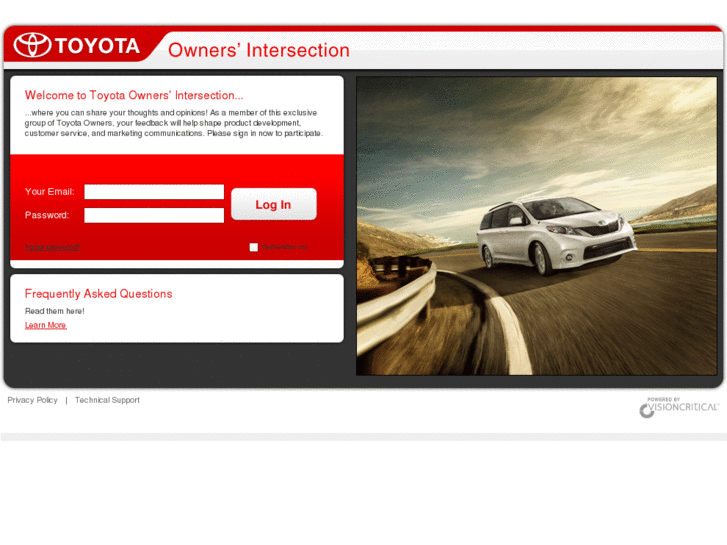
Task: Click the Password label
Action: pos(47,215)
